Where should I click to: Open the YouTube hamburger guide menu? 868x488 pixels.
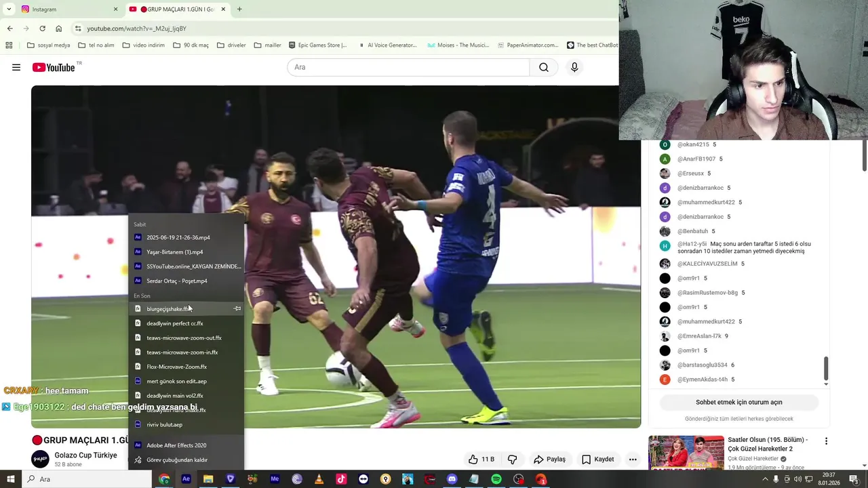click(x=16, y=67)
